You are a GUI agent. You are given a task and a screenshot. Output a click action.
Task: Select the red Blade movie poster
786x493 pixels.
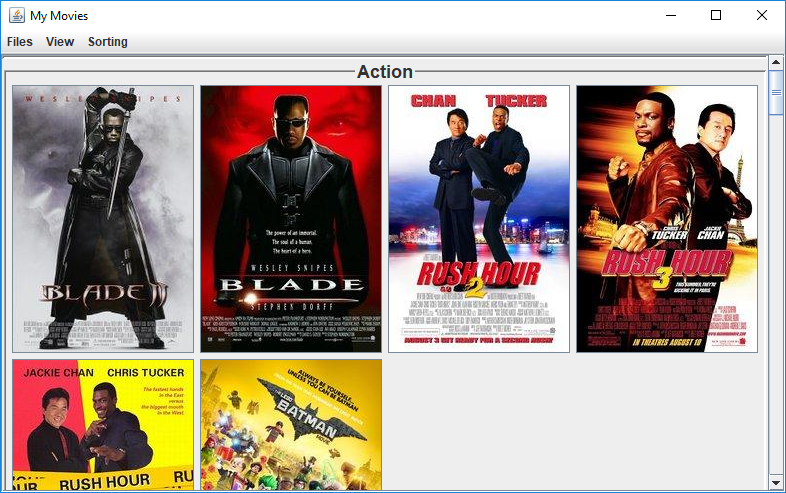(291, 219)
